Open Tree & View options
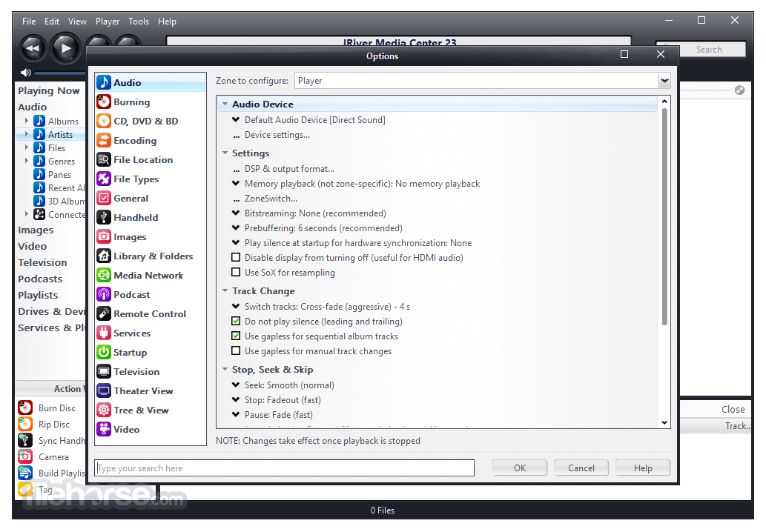Image resolution: width=766 pixels, height=532 pixels. [133, 410]
